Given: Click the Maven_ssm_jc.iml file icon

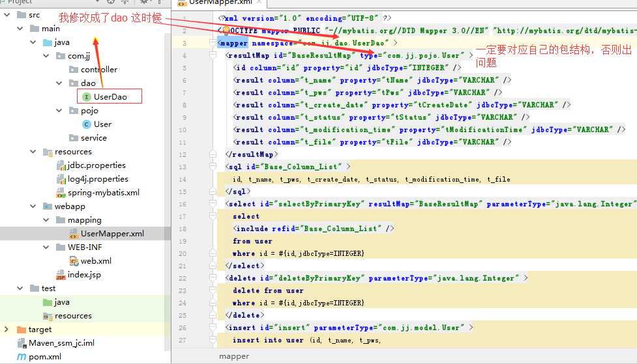Looking at the screenshot, I should click(22, 343).
